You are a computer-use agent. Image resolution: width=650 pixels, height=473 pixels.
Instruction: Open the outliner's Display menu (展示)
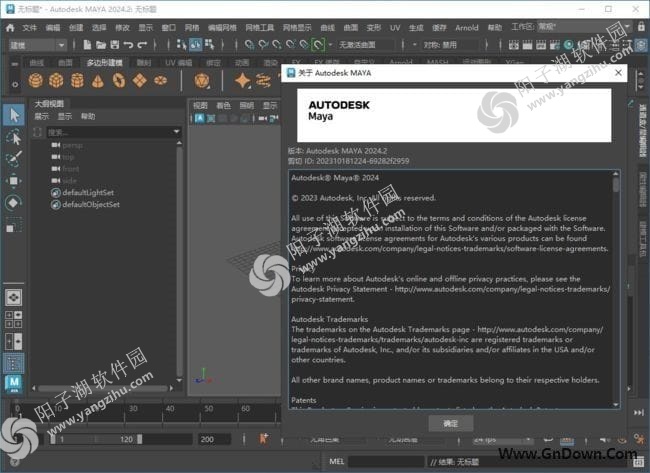coord(41,116)
